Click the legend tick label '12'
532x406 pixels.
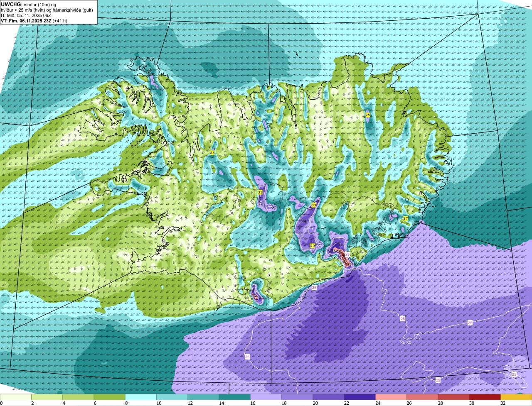[190, 403]
